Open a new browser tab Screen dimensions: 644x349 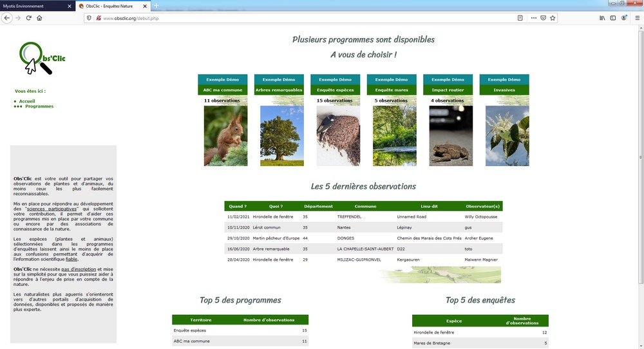[x=156, y=6]
